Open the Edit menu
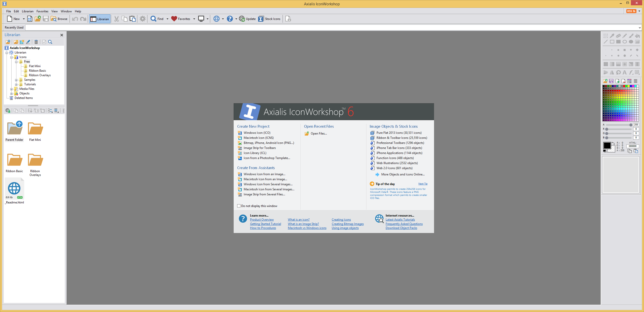The image size is (644, 312). (16, 11)
